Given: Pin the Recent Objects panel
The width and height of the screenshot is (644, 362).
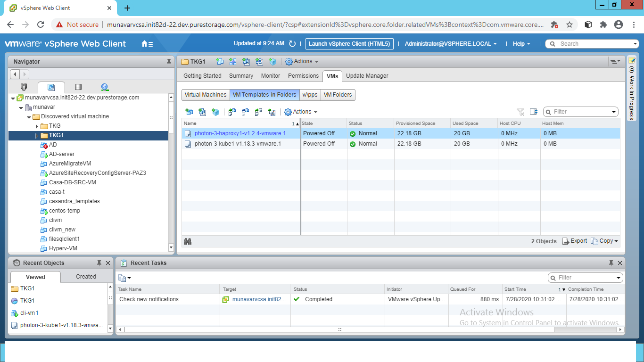Looking at the screenshot, I should click(99, 263).
